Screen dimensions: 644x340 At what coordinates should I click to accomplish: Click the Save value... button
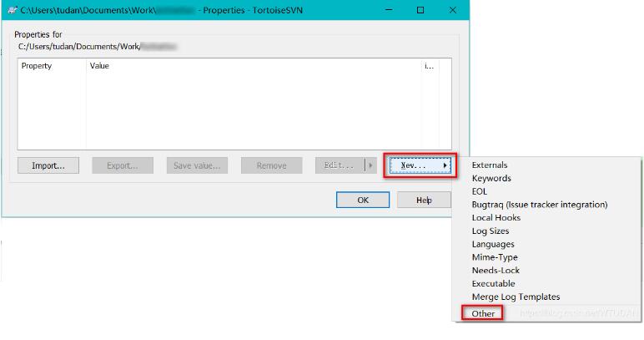click(197, 165)
